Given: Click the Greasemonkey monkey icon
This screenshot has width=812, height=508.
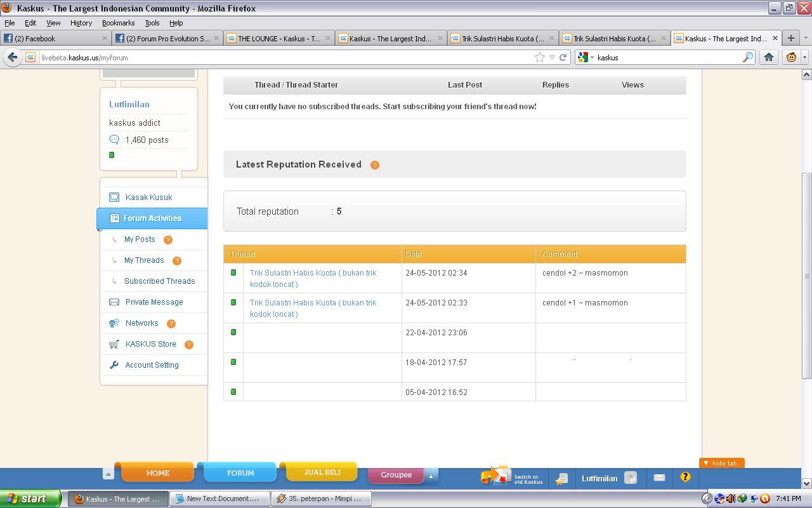Looking at the screenshot, I should (791, 57).
